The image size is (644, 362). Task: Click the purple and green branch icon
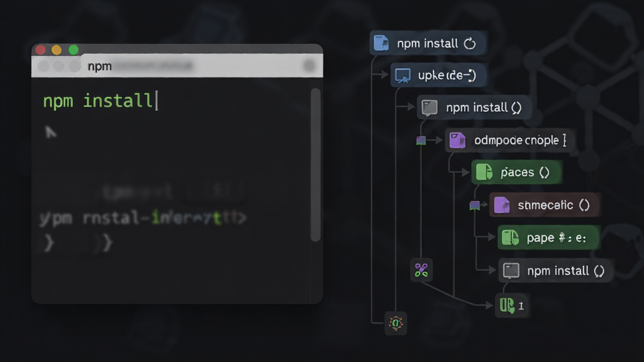pos(421,270)
